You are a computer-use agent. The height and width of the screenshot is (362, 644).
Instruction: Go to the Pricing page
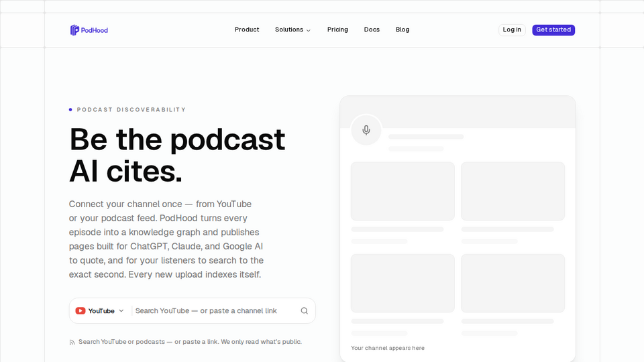pos(337,29)
